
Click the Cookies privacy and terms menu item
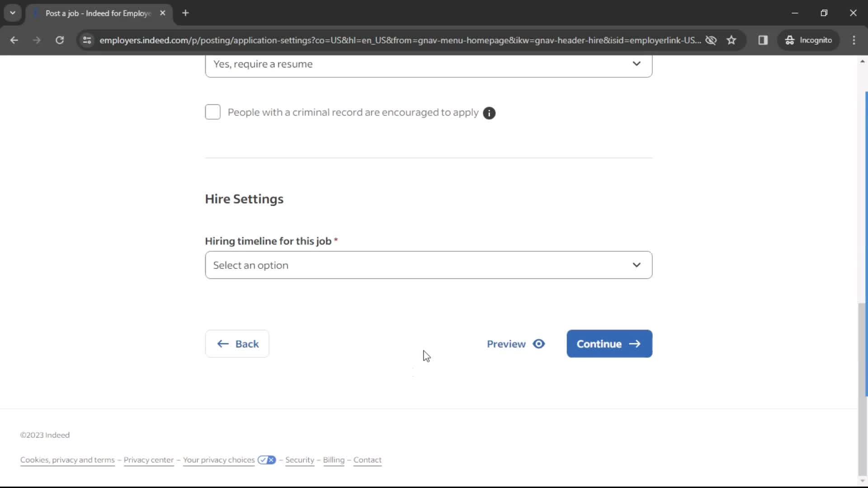click(67, 460)
